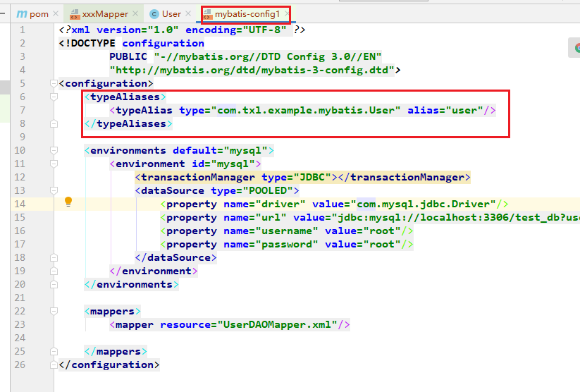Click the environment id="mysql" tag
Screen dimensions: 580x392
(185, 164)
